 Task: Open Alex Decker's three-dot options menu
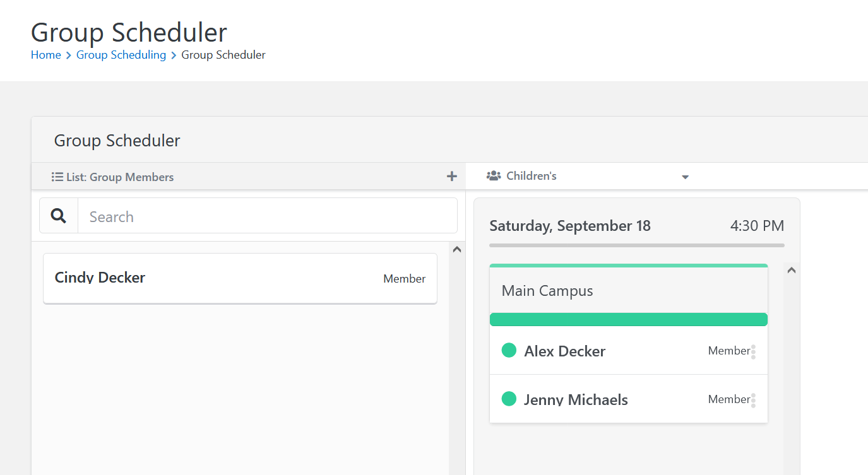click(x=754, y=351)
